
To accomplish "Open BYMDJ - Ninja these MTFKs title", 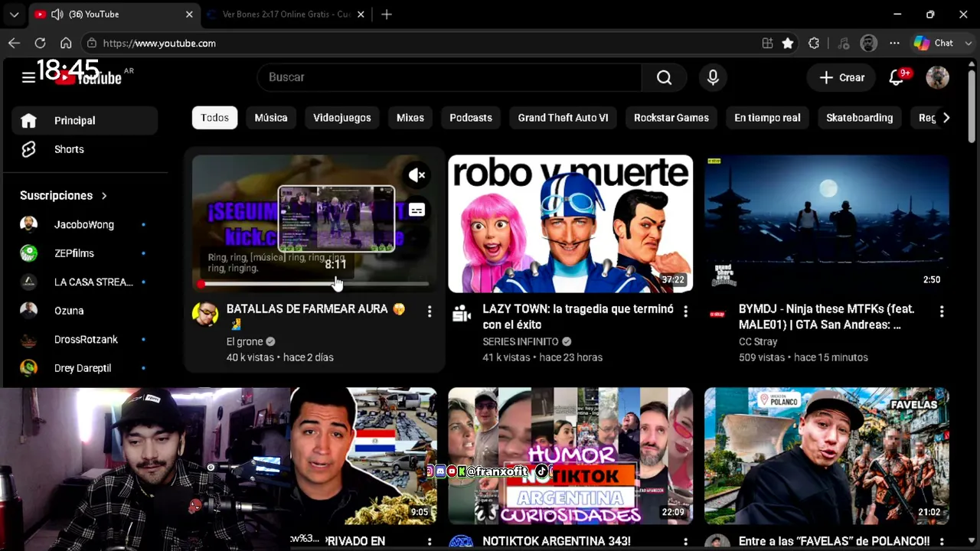I will coord(827,317).
